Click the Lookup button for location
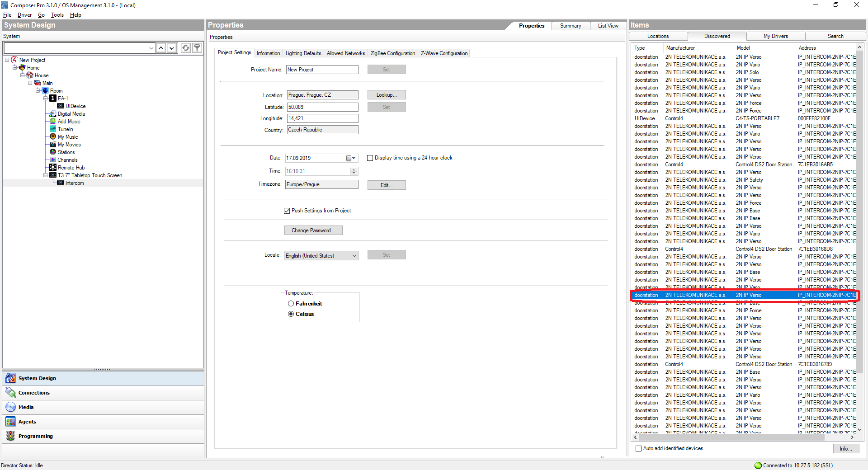This screenshot has height=470, width=868. click(386, 95)
